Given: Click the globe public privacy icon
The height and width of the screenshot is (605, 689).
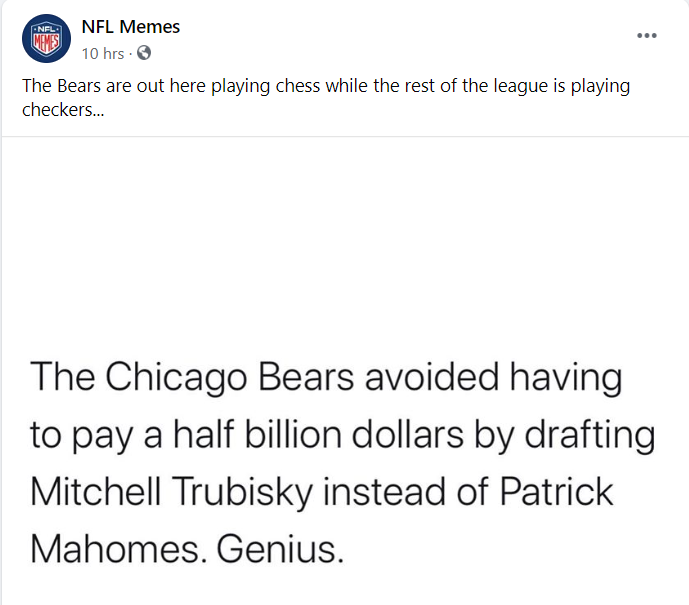Looking at the screenshot, I should coord(144,53).
